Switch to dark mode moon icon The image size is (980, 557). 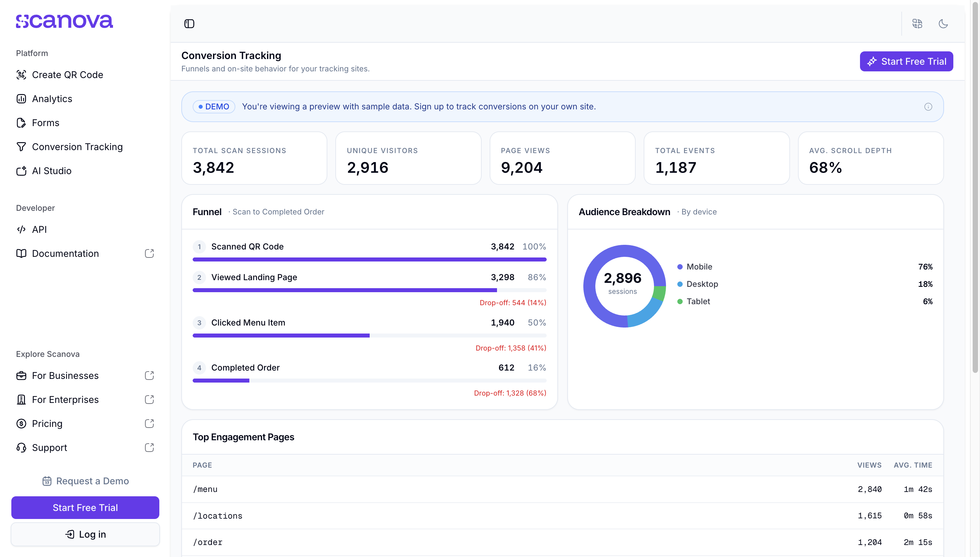(943, 24)
